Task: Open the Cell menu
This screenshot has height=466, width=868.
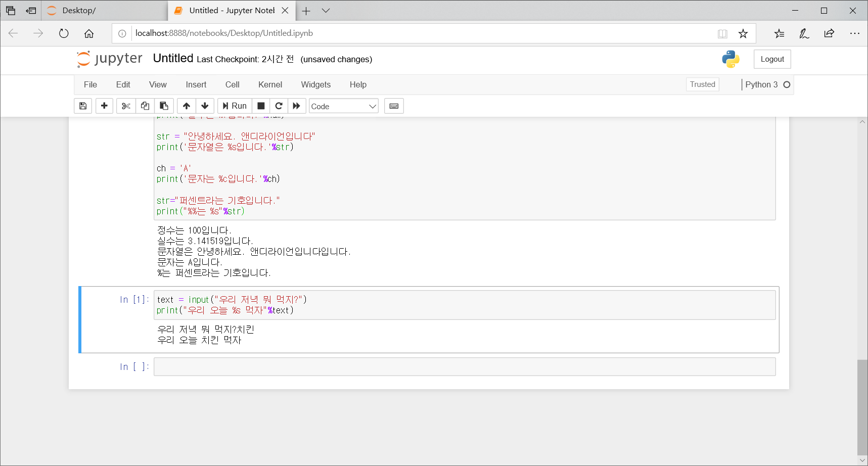Action: (x=233, y=84)
